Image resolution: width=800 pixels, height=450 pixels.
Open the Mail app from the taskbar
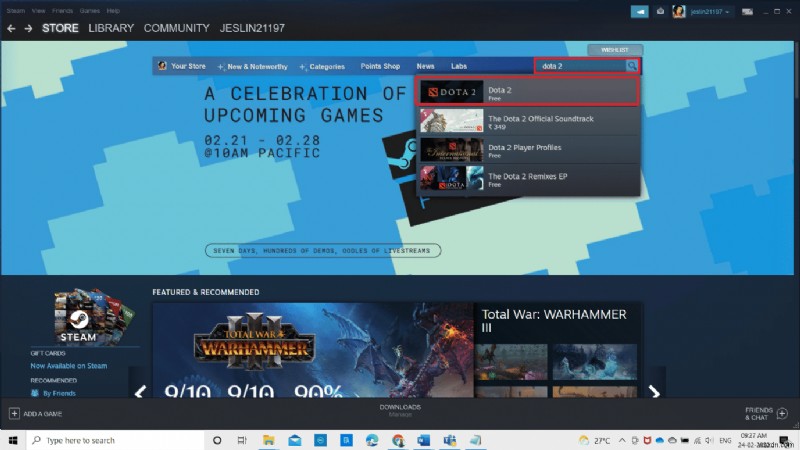point(294,440)
